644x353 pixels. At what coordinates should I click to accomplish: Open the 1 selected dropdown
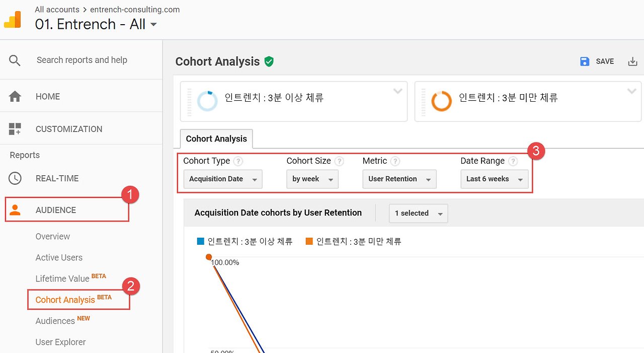419,214
